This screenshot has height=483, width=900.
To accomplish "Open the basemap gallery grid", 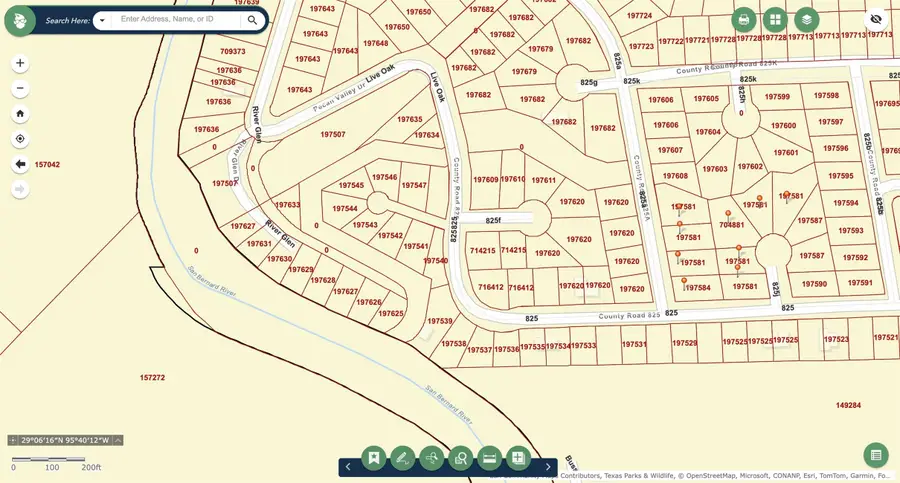I will click(x=775, y=20).
